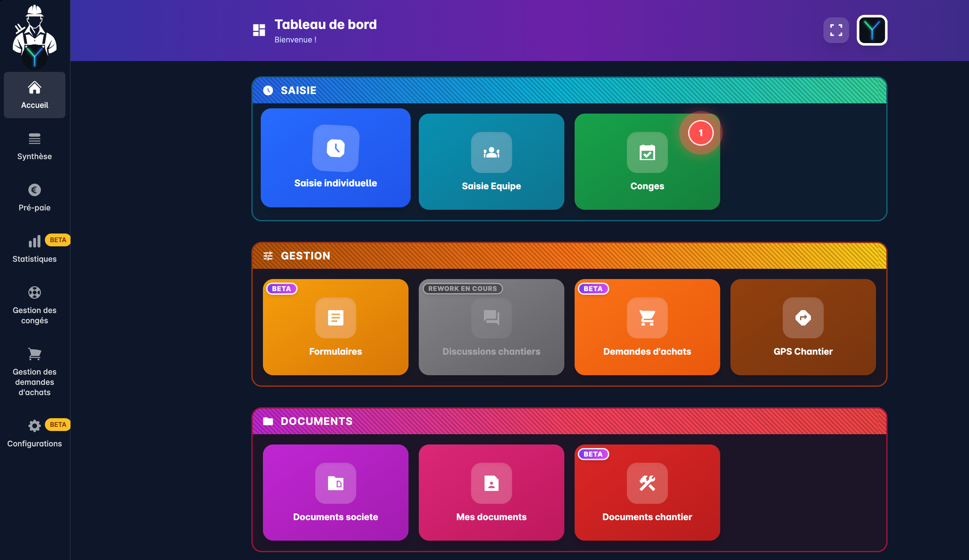Click the Saisie Equipe group icon
This screenshot has width=969, height=560.
click(491, 153)
